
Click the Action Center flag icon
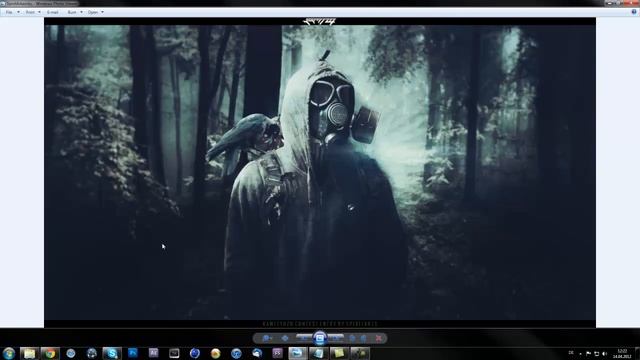click(588, 353)
